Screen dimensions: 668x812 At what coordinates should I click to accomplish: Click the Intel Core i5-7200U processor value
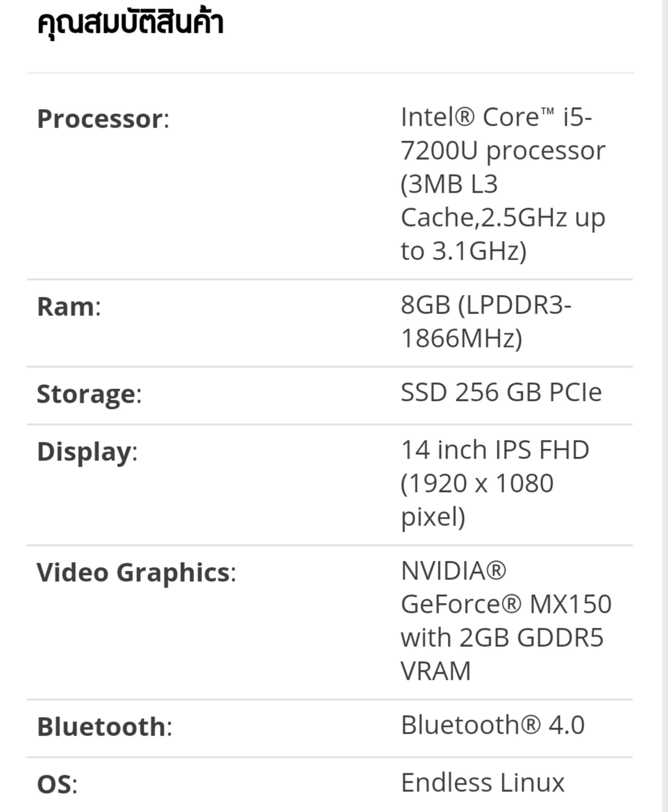tap(503, 184)
